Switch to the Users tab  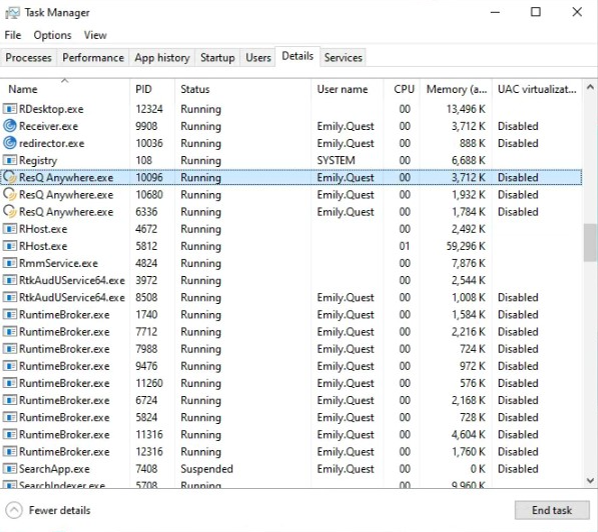tap(258, 58)
